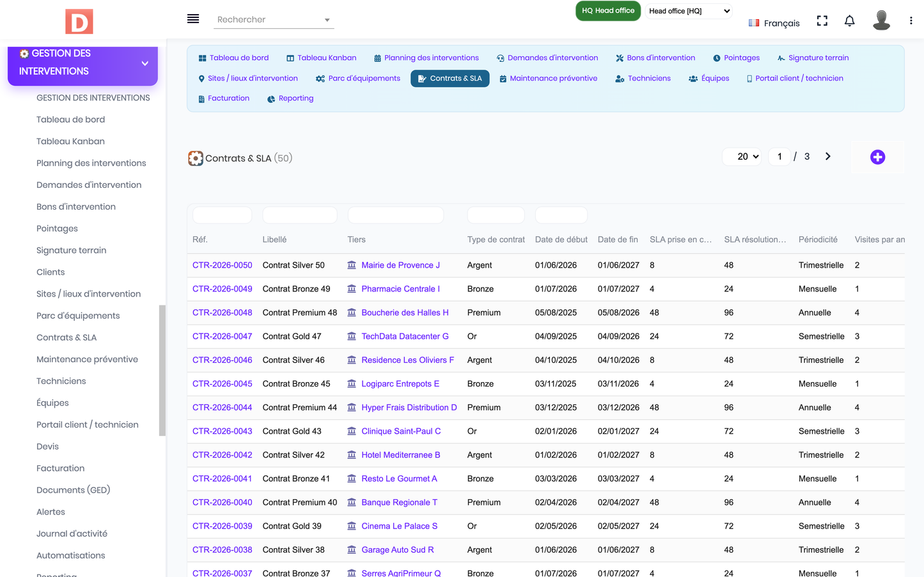Toggle the hamburger menu icon
Image resolution: width=924 pixels, height=577 pixels.
click(x=193, y=19)
